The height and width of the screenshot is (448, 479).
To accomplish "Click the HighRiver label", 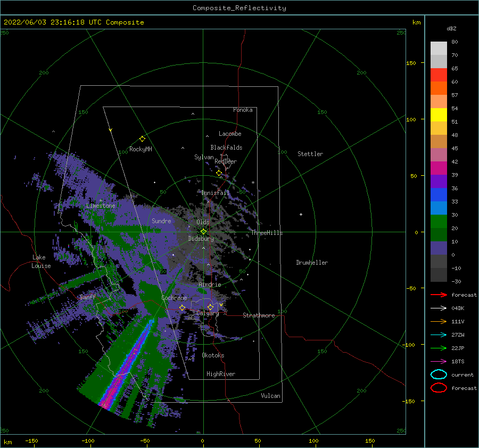I will click(x=221, y=374).
